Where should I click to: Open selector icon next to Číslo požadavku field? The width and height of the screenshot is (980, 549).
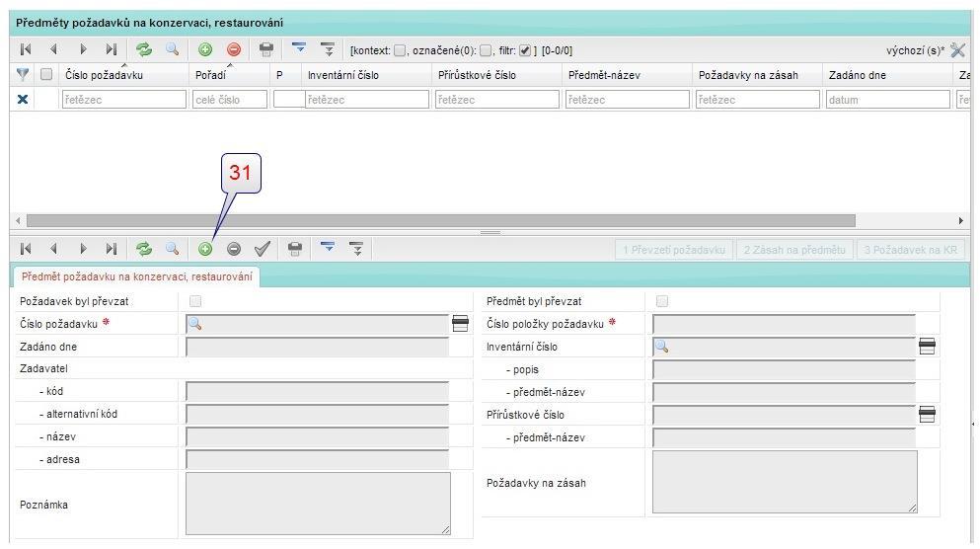pos(460,323)
